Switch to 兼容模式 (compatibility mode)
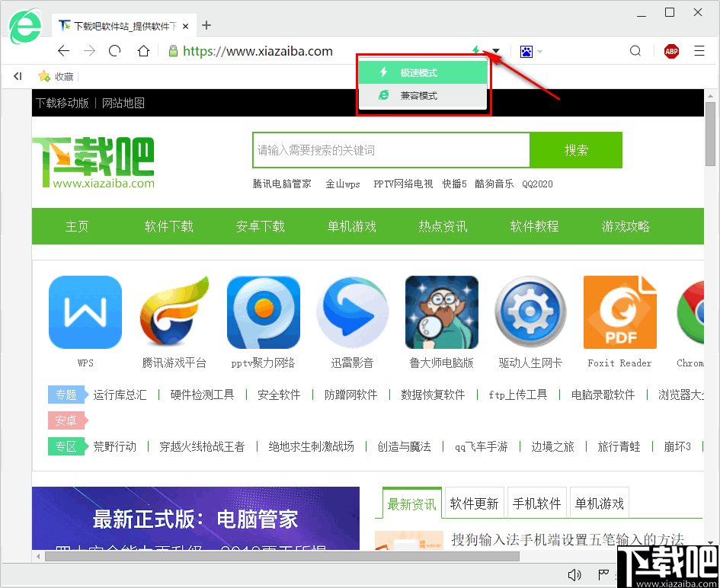Viewport: 720px width, 588px height. click(423, 97)
